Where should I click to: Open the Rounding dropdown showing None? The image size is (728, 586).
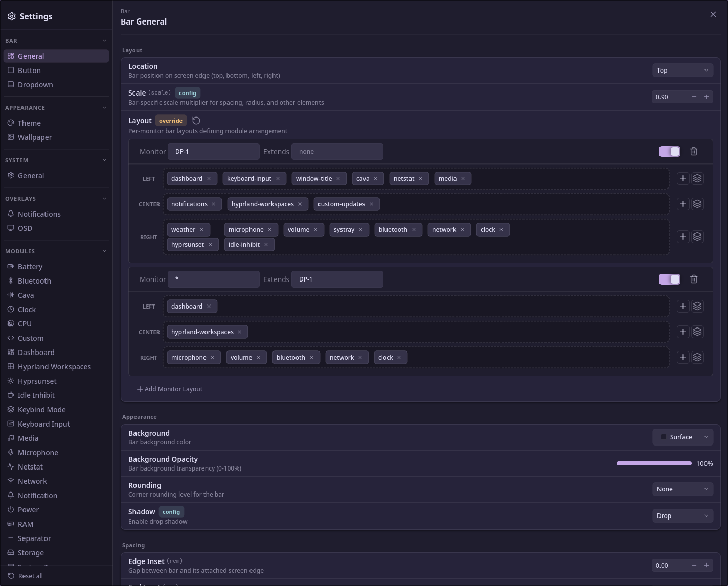pos(682,489)
